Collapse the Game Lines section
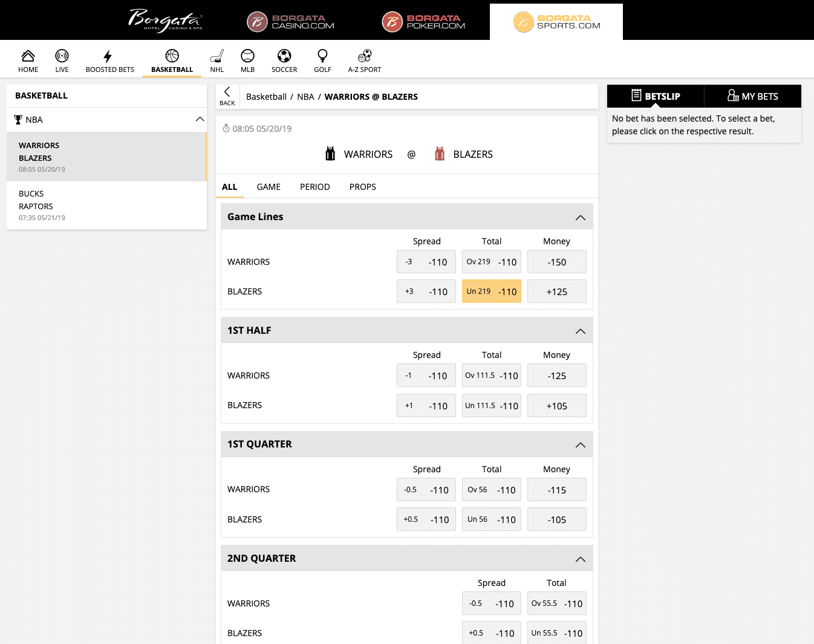 point(581,217)
